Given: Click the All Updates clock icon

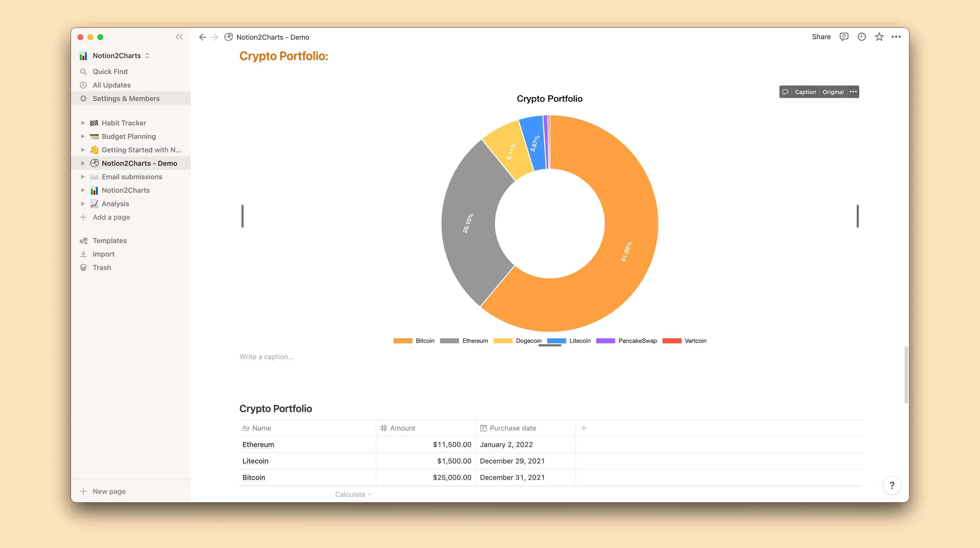Looking at the screenshot, I should 83,85.
